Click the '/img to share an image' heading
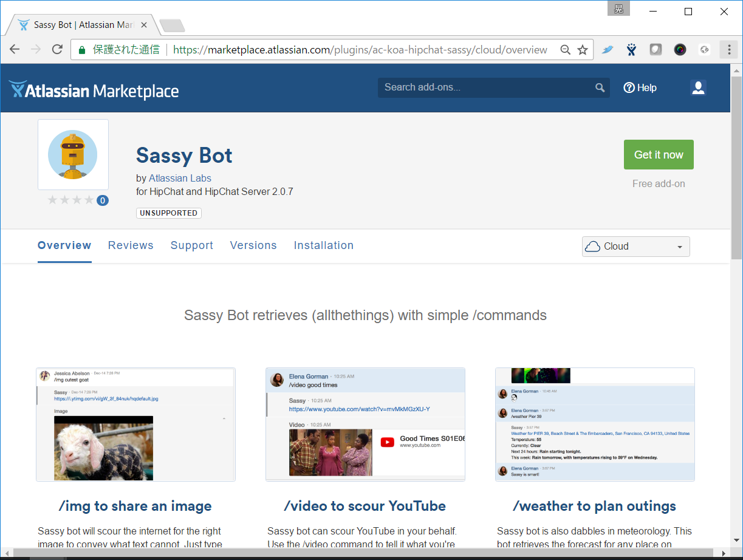Viewport: 743px width, 560px height. point(135,506)
